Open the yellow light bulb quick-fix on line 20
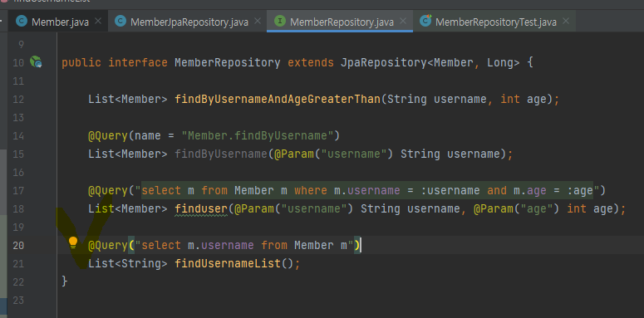644x318 pixels. (x=73, y=242)
